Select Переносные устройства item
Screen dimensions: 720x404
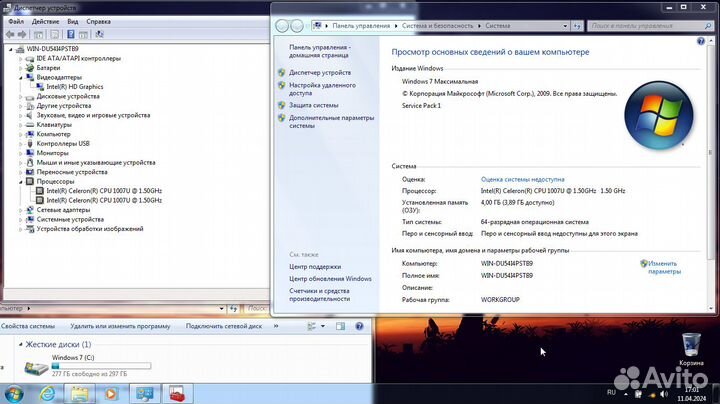pos(72,172)
